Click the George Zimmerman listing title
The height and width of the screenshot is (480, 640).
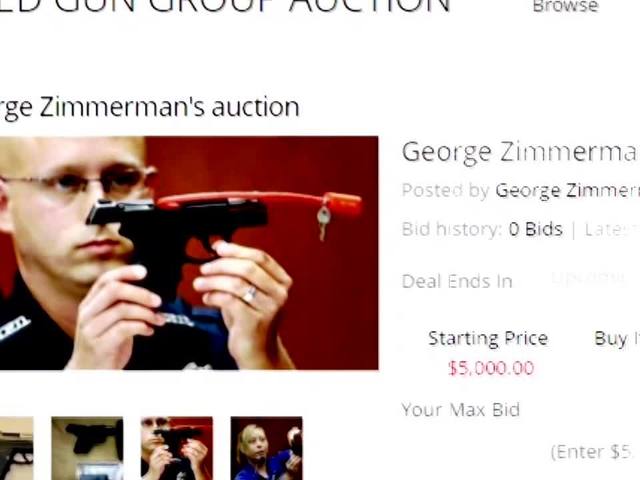[x=521, y=153]
